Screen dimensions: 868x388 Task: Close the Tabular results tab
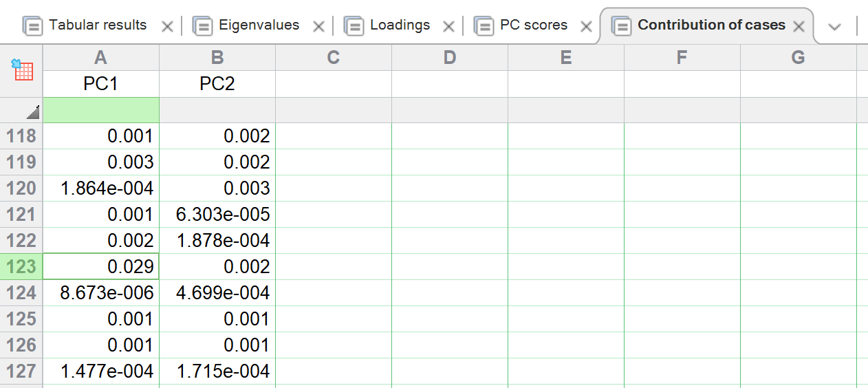(166, 27)
